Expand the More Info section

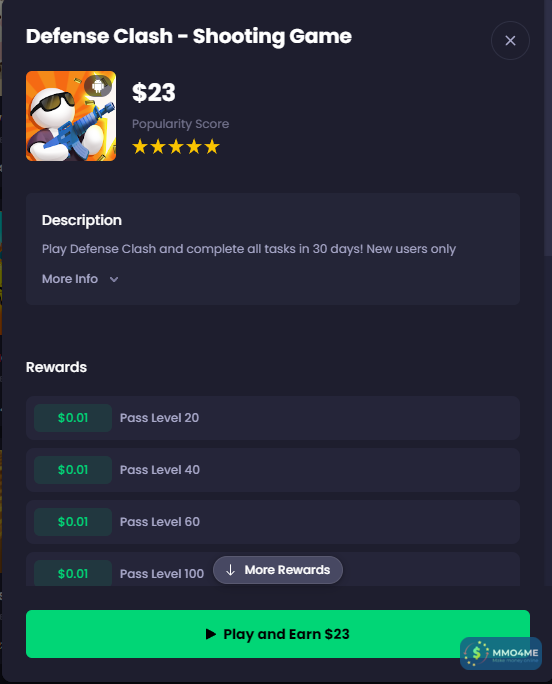[x=80, y=279]
